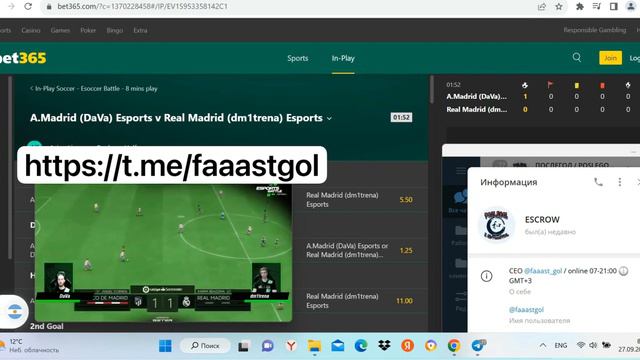Select double chance odds 1.25

click(406, 251)
